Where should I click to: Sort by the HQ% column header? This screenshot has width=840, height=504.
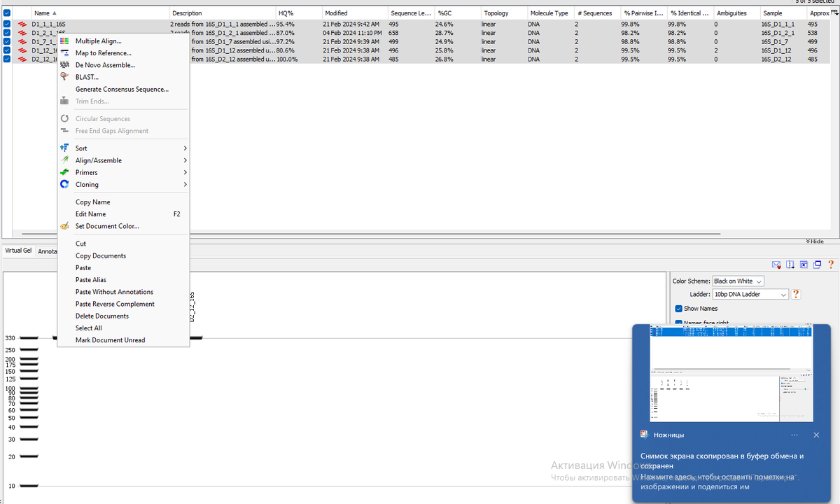click(x=299, y=13)
